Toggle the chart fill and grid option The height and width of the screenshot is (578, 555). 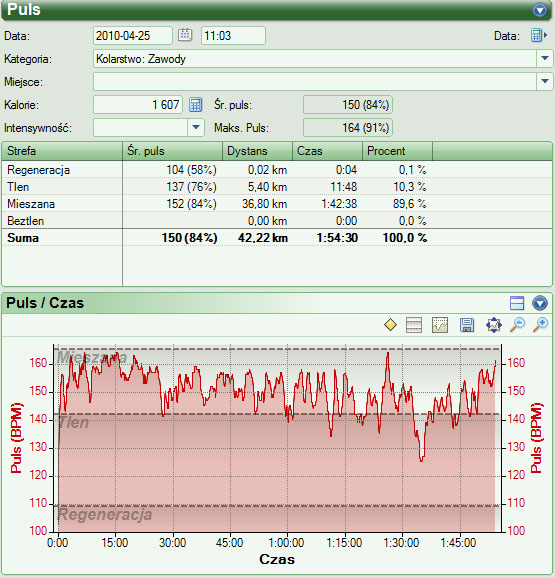440,325
